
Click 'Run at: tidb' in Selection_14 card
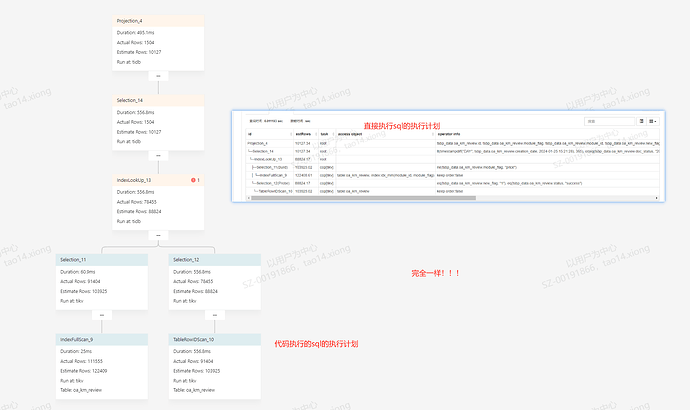tap(129, 142)
